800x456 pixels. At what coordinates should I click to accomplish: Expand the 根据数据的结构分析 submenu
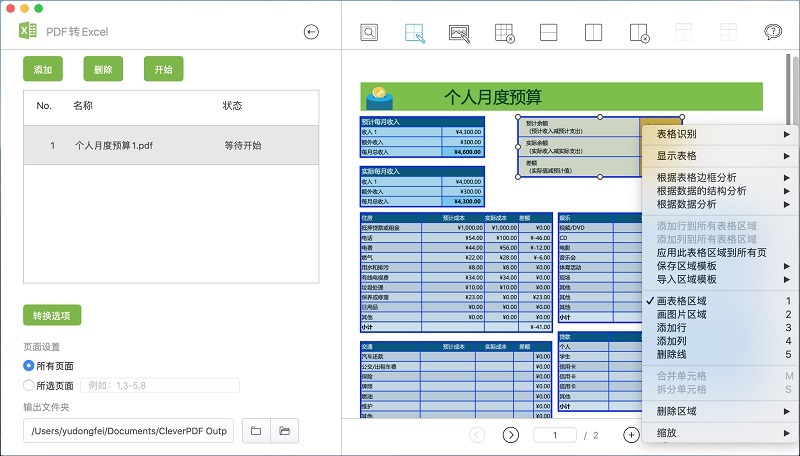point(720,191)
